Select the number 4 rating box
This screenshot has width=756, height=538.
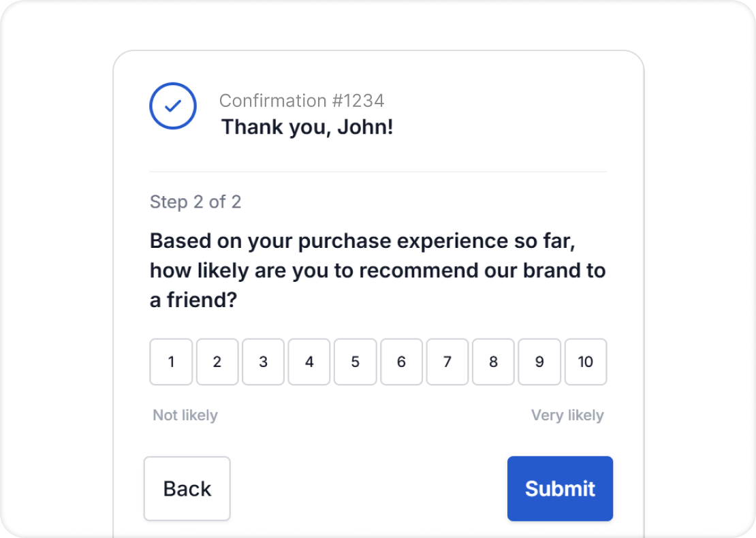pos(309,362)
